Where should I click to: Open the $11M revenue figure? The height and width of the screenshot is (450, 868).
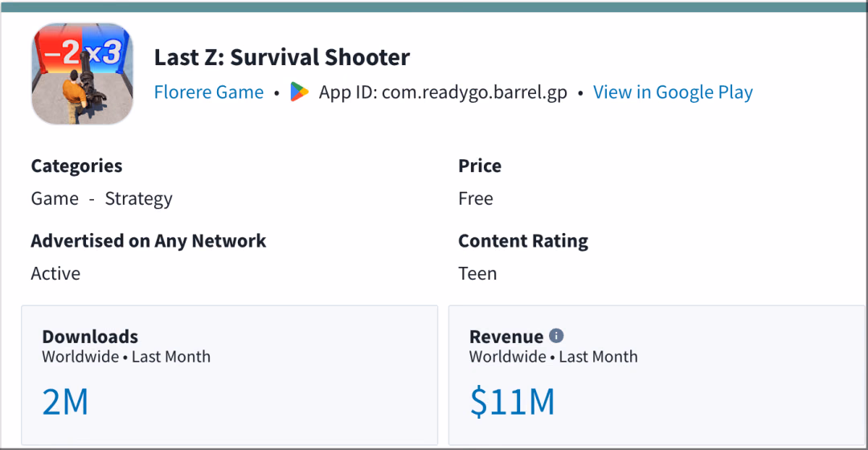pos(512,403)
